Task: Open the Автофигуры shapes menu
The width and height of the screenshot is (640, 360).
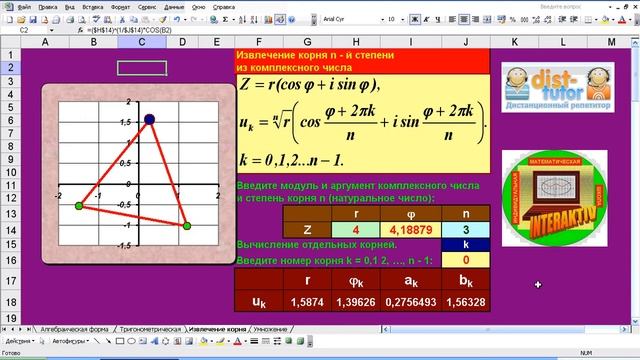Action: click(70, 341)
